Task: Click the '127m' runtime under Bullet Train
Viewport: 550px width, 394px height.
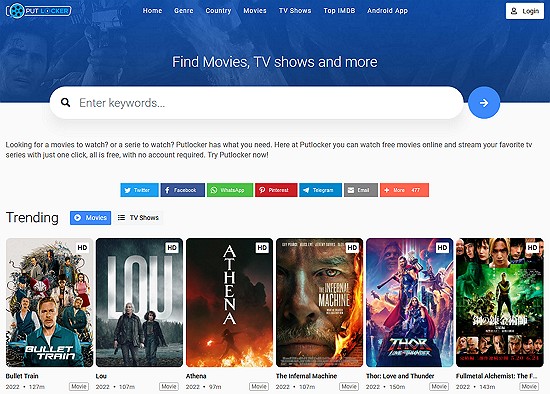Action: tap(37, 387)
